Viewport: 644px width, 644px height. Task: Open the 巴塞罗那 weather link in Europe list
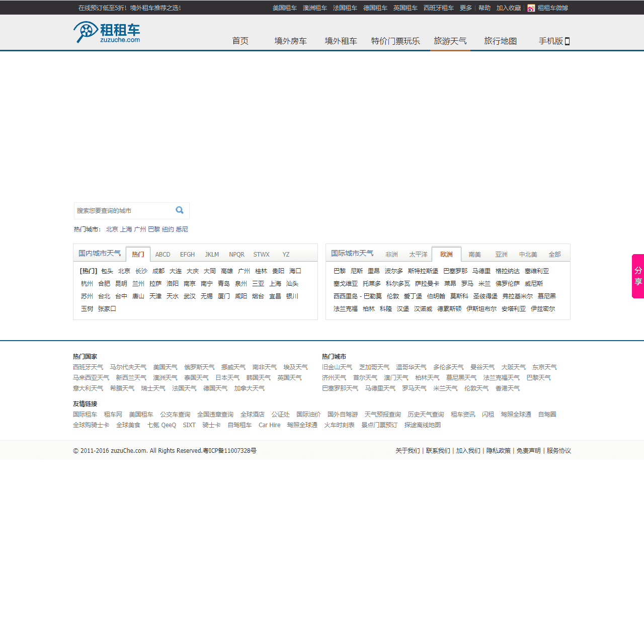[455, 271]
